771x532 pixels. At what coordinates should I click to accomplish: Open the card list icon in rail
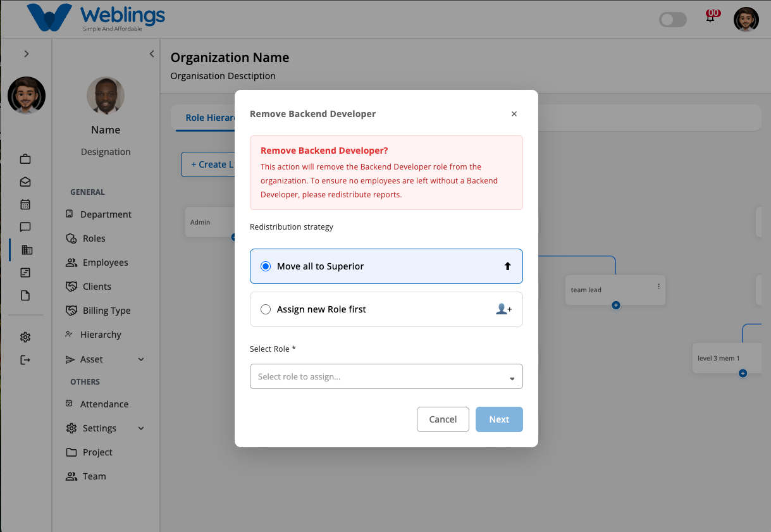(x=25, y=273)
